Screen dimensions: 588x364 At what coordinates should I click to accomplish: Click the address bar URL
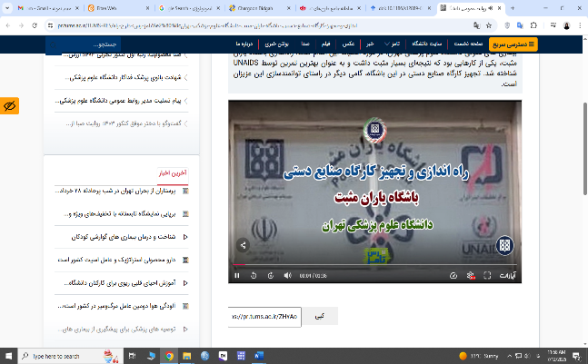pyautogui.click(x=207, y=25)
